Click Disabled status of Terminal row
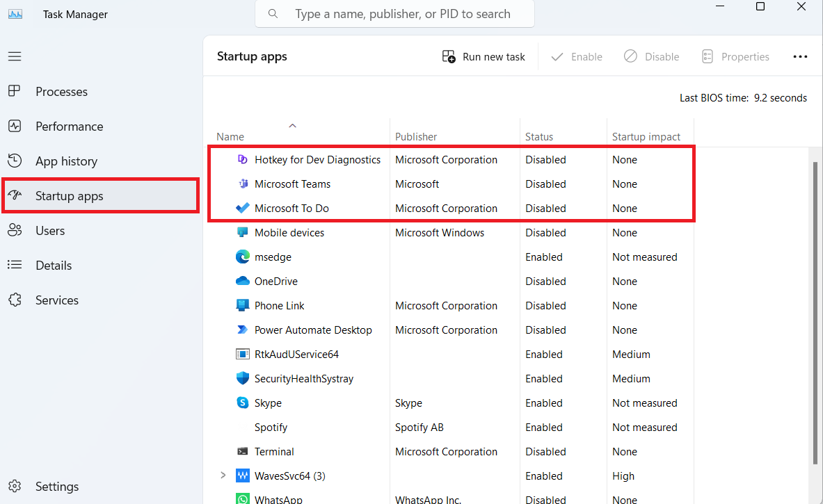The height and width of the screenshot is (504, 823). point(545,452)
